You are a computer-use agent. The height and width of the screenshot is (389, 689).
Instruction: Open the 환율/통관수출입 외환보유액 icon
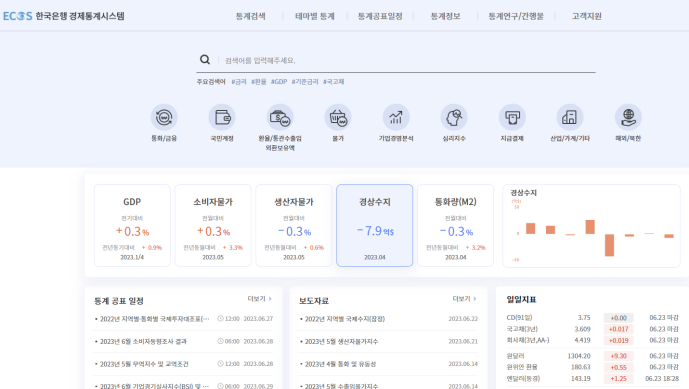(280, 117)
